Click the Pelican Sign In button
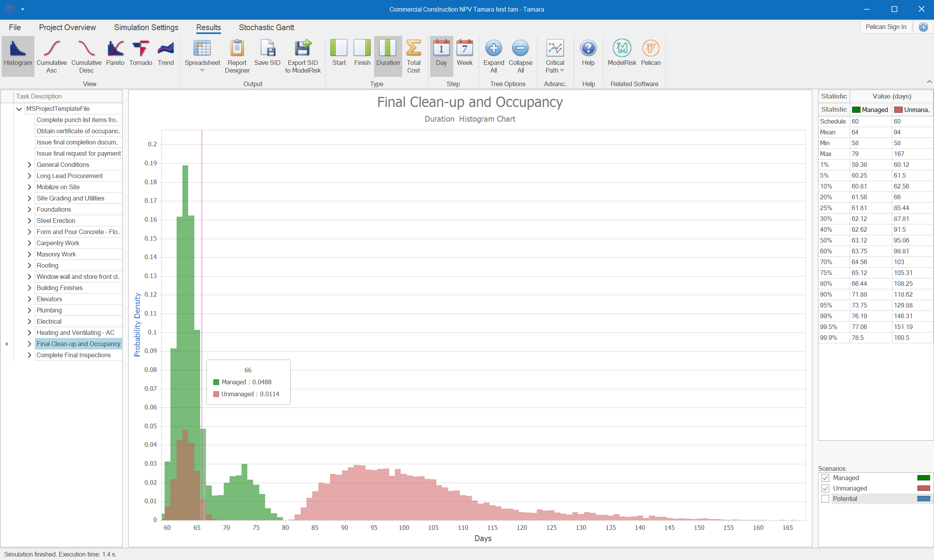This screenshot has height=560, width=934. coord(886,27)
